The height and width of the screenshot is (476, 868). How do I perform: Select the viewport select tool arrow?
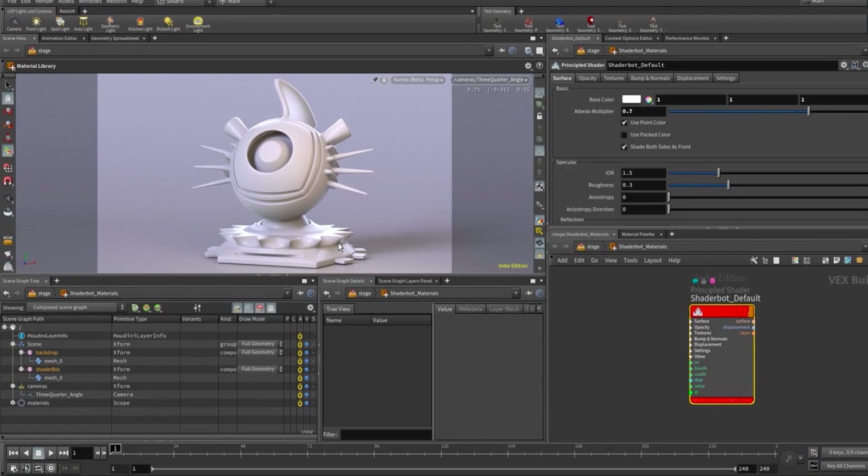[x=8, y=85]
